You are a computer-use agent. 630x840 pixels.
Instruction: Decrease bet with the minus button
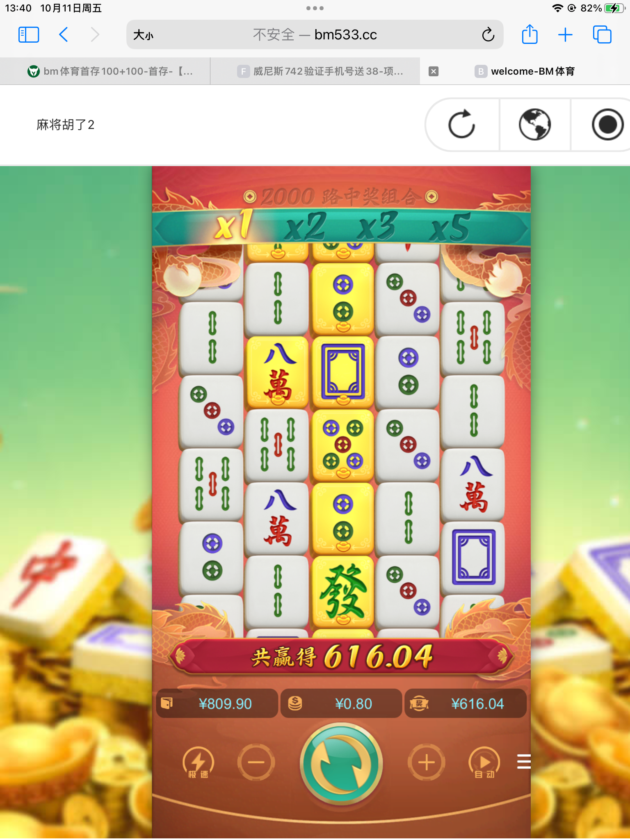[x=256, y=762]
